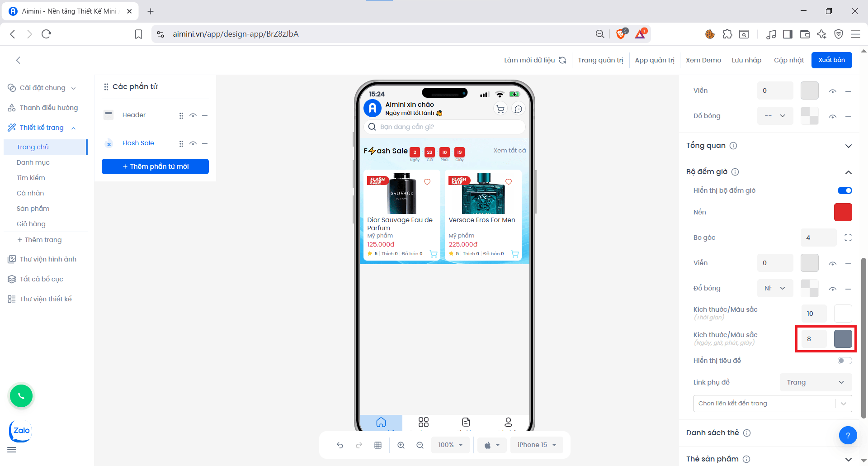Click Thêm phần tử mới button
Image resolution: width=868 pixels, height=466 pixels.
pyautogui.click(x=155, y=166)
